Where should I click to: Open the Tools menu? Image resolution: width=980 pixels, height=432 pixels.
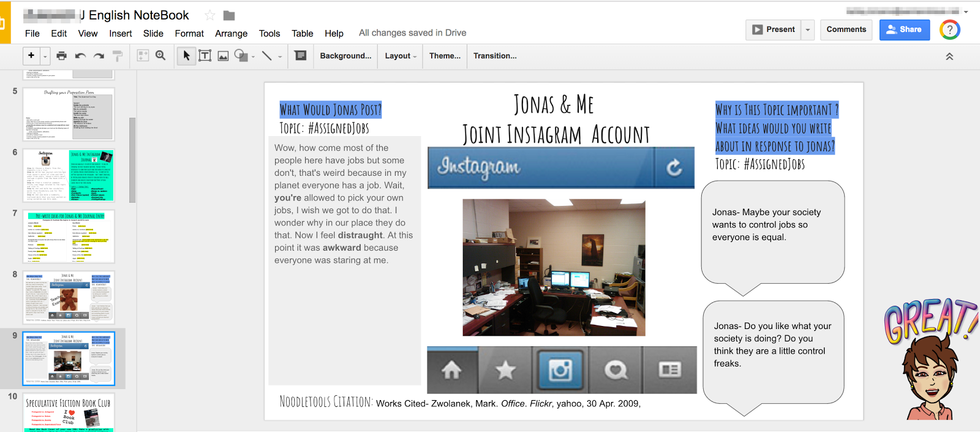269,33
